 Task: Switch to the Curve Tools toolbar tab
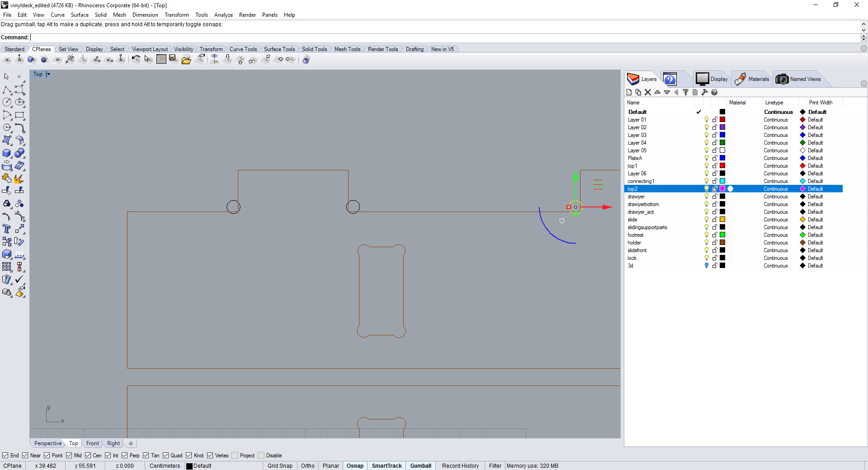click(243, 49)
